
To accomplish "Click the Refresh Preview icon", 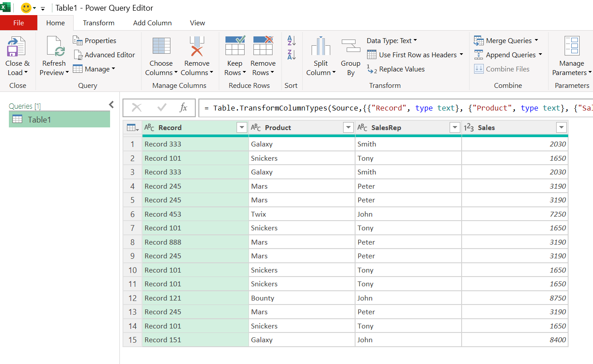I will (x=55, y=47).
